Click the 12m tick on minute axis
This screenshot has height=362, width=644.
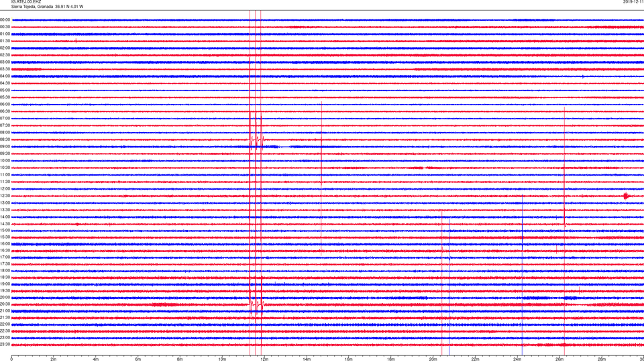click(264, 359)
